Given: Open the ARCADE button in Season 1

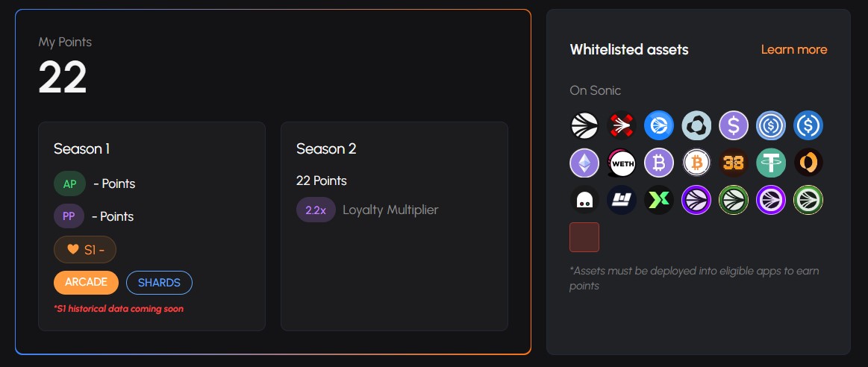Looking at the screenshot, I should (x=86, y=282).
